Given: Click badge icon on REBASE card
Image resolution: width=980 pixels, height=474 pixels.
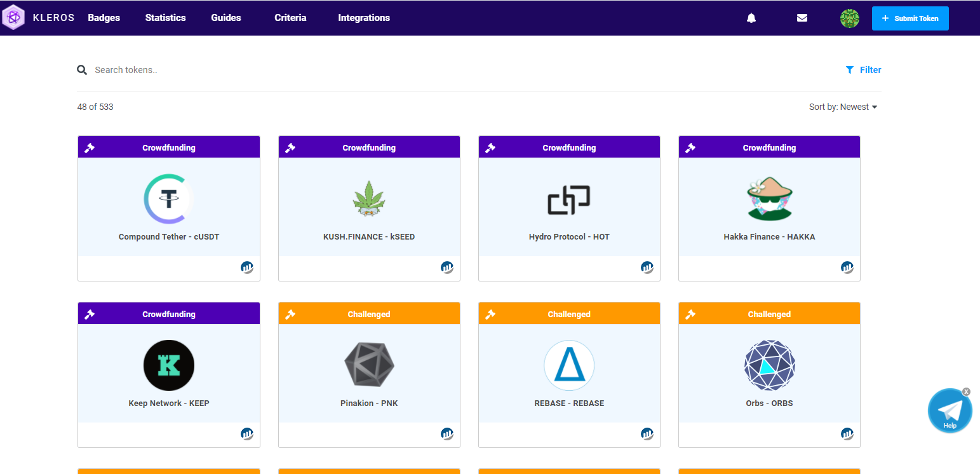Looking at the screenshot, I should tap(647, 434).
